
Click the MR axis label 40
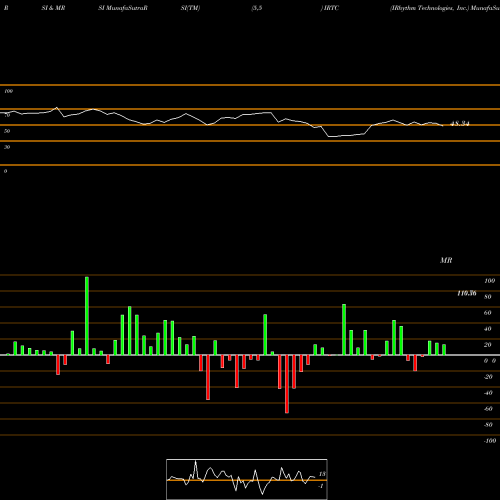point(488,329)
